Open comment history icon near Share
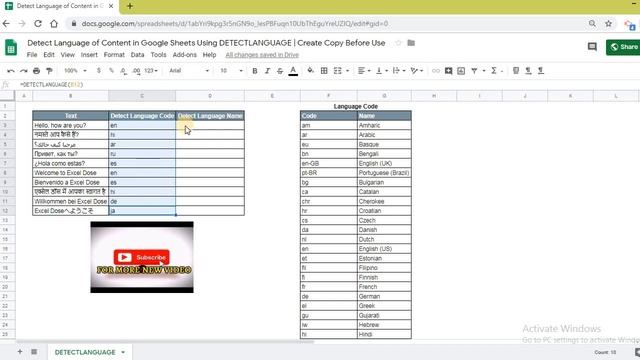640x360 pixels. click(x=592, y=47)
